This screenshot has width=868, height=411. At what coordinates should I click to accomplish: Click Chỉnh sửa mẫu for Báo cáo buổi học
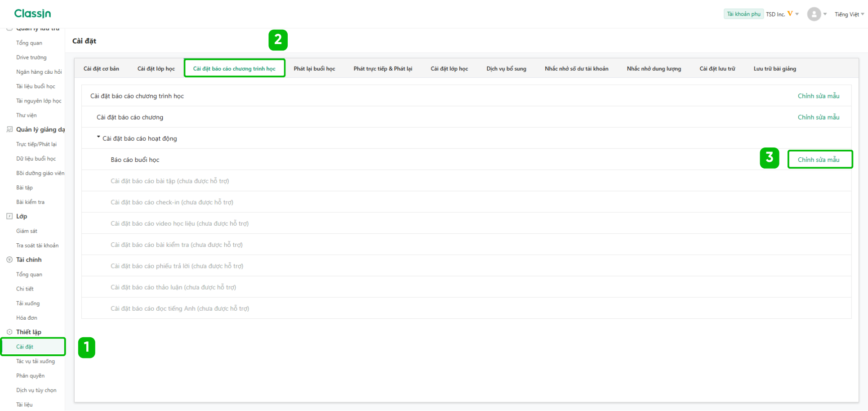point(818,160)
